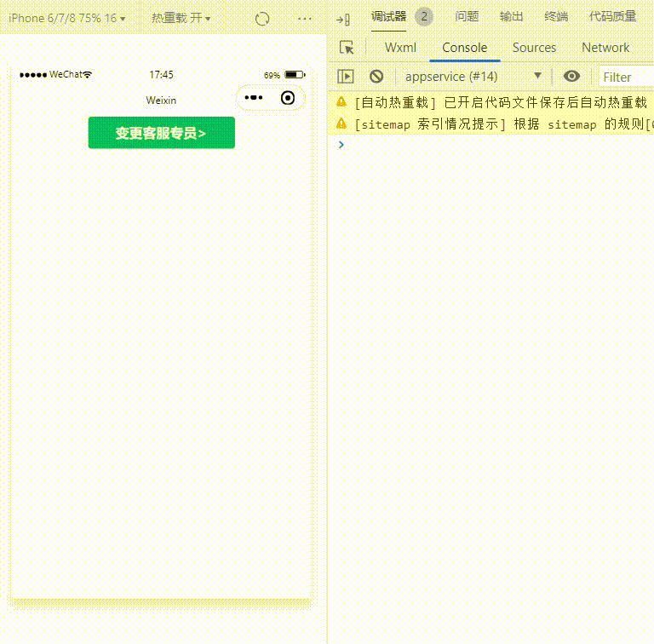Open mini program capsule menu dots
This screenshot has width=654, height=644.
pyautogui.click(x=254, y=98)
